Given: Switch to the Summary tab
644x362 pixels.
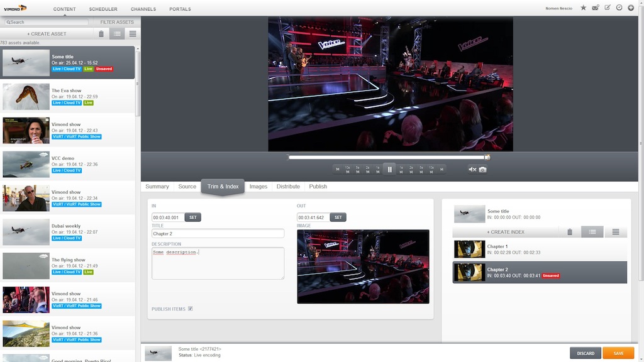Looking at the screenshot, I should click(x=157, y=186).
